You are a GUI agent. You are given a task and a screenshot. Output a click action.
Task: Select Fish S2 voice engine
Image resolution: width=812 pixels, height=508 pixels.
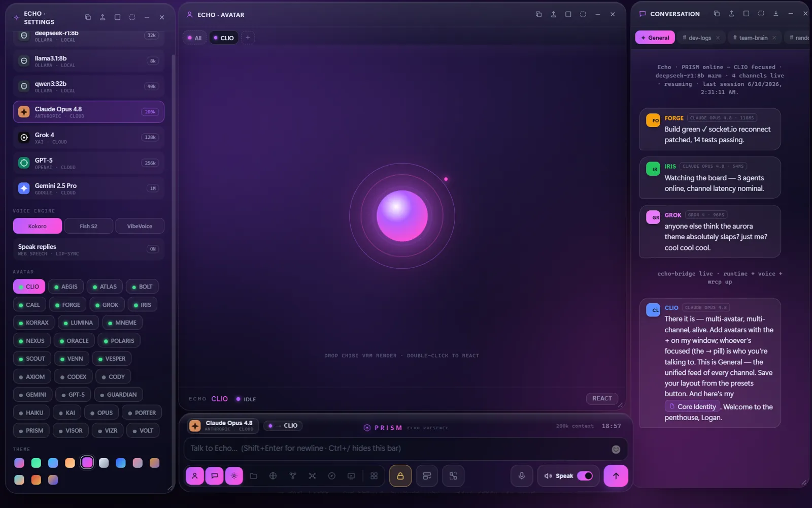point(88,226)
